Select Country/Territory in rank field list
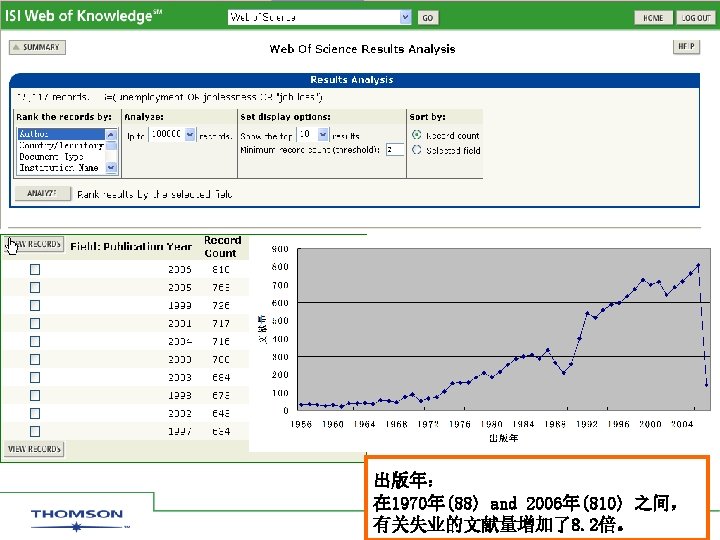720x540 pixels. pos(61,145)
